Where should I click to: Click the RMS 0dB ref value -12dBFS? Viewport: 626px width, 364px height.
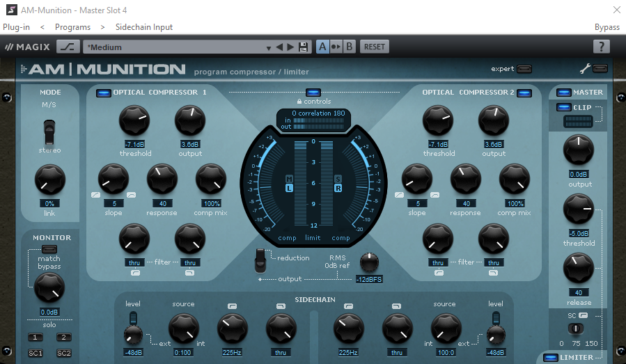click(369, 279)
